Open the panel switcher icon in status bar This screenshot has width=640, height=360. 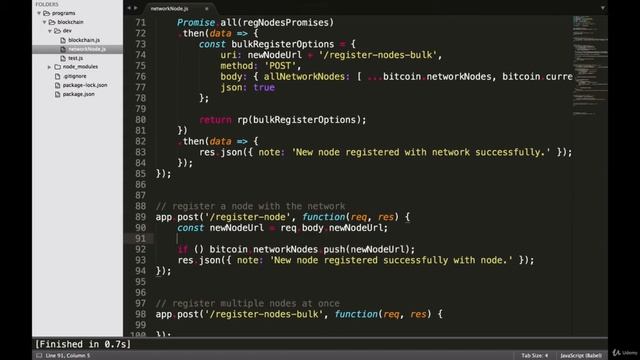tap(39, 356)
